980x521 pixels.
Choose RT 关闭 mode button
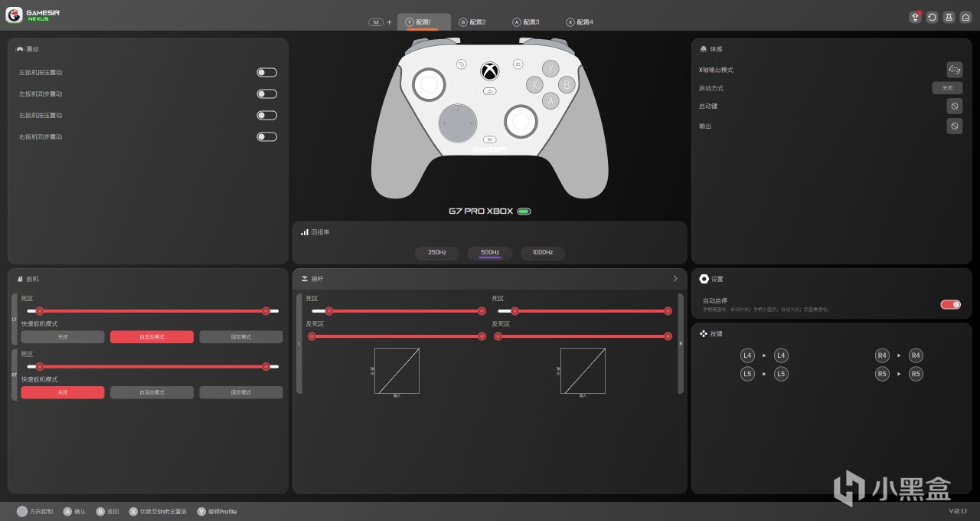(63, 392)
